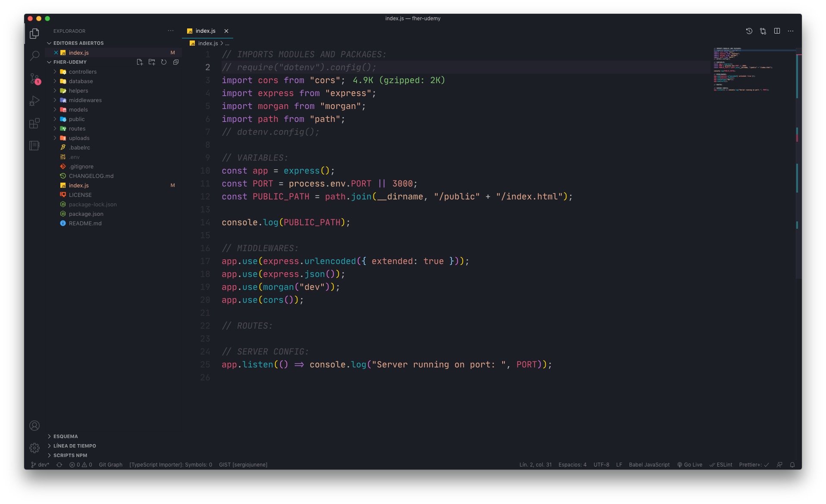The height and width of the screenshot is (504, 826).
Task: Change LF end of line sequence
Action: click(x=619, y=465)
